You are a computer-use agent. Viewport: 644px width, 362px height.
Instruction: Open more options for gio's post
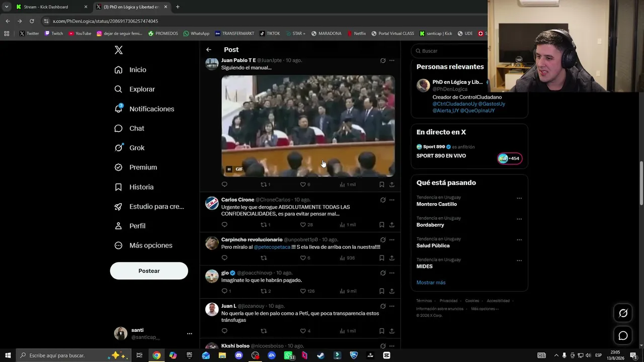coord(392,273)
